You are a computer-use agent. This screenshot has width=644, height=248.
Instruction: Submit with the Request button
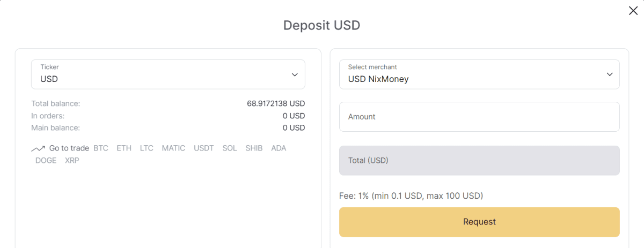[479, 222]
